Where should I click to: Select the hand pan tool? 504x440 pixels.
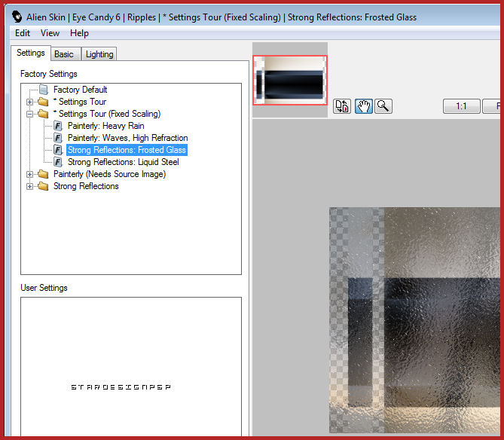tap(364, 106)
